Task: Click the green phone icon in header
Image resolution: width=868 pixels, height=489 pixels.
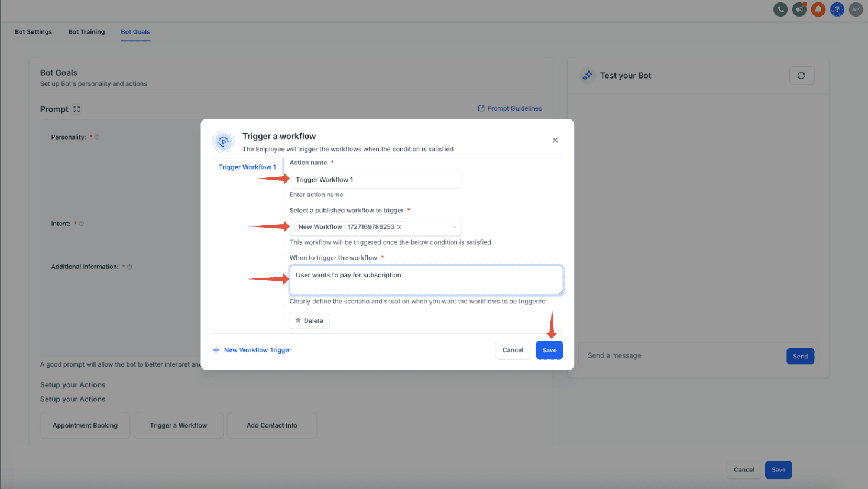Action: [780, 9]
